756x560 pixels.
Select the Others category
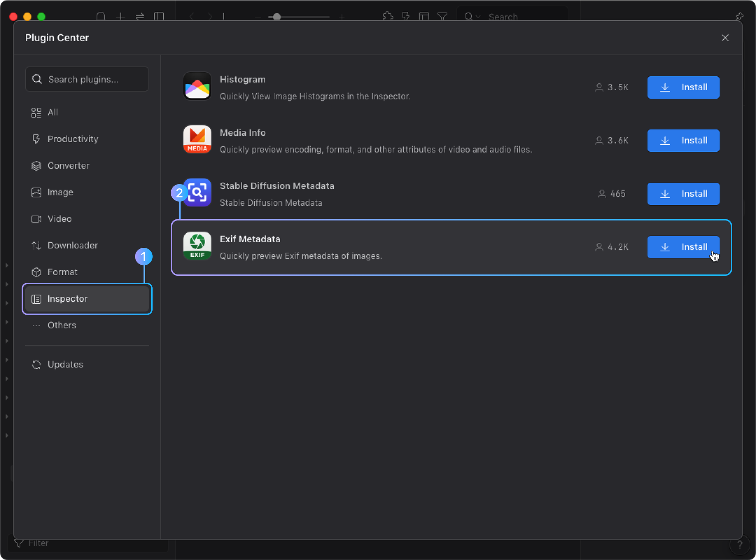(62, 326)
